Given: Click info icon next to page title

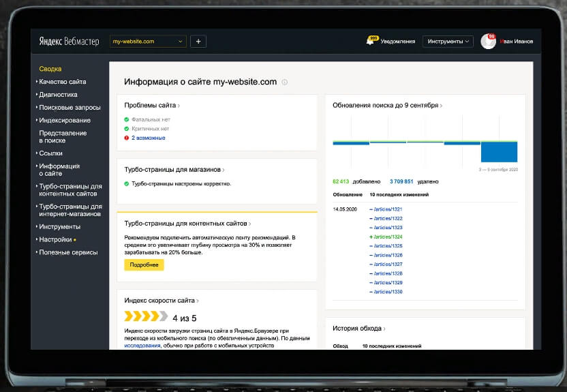Looking at the screenshot, I should (285, 82).
